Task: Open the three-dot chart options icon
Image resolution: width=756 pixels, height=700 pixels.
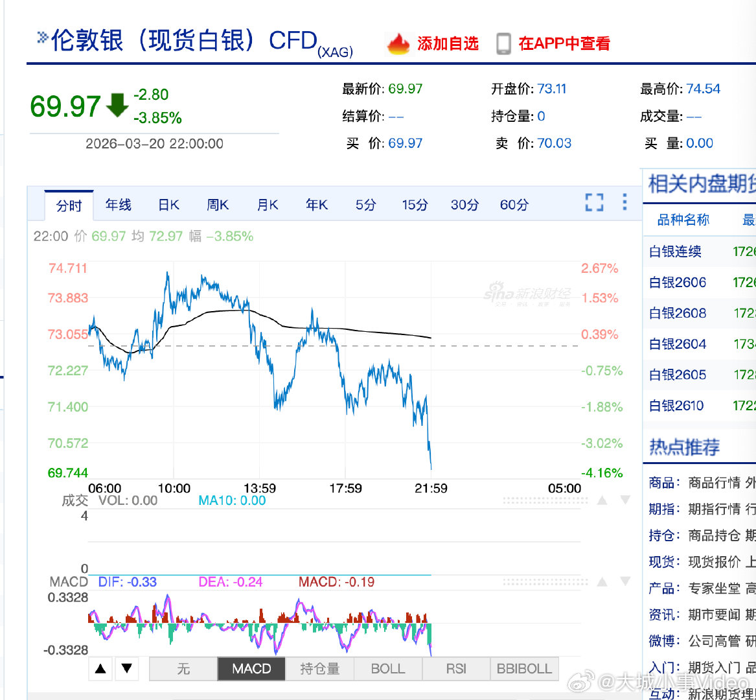Action: coord(623,203)
